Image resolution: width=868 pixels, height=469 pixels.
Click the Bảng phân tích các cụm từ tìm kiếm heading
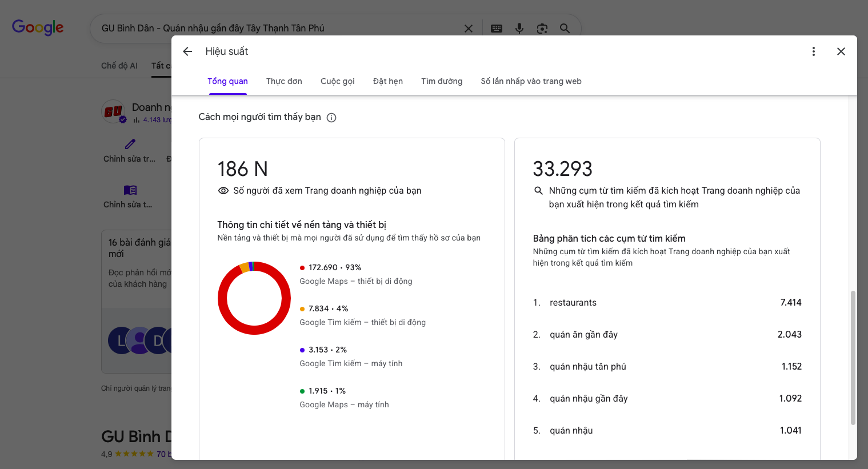click(609, 239)
